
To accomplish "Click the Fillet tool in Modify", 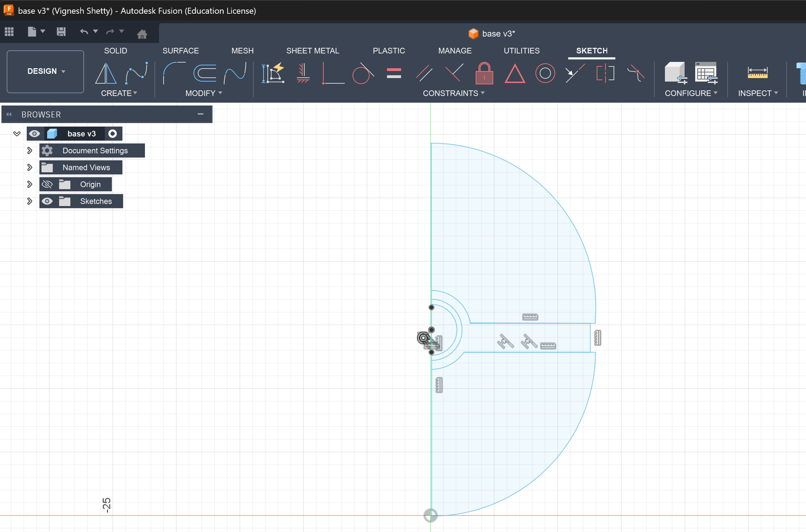I will (173, 73).
